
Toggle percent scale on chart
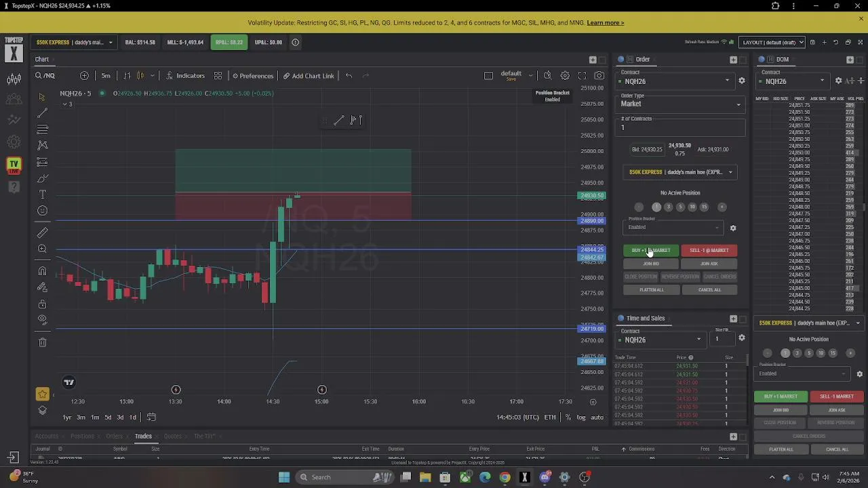pos(568,417)
